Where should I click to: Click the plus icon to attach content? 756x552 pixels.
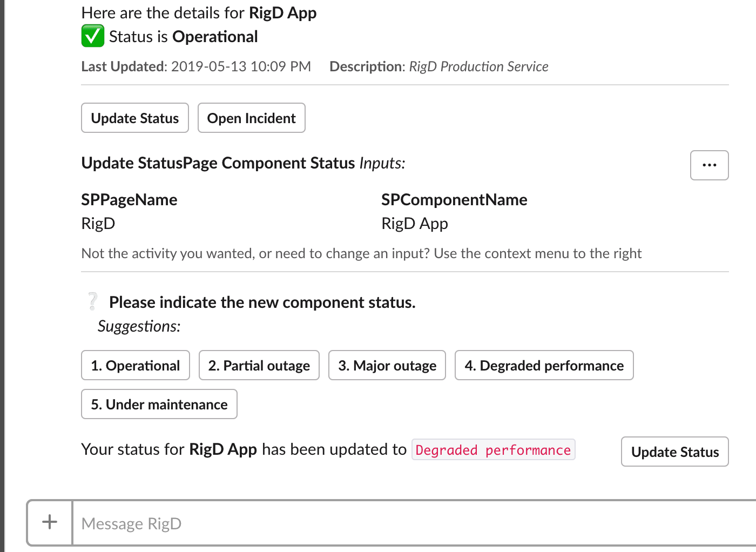click(49, 522)
